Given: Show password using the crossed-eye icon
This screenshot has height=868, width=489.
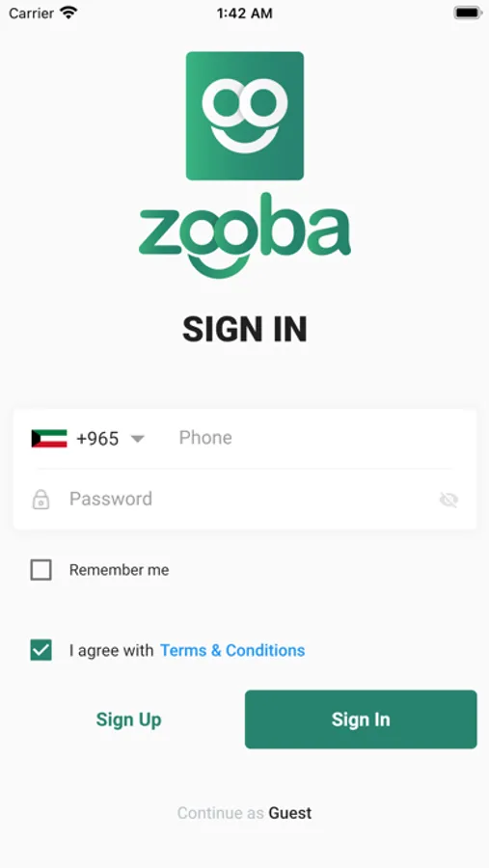Looking at the screenshot, I should [x=448, y=500].
